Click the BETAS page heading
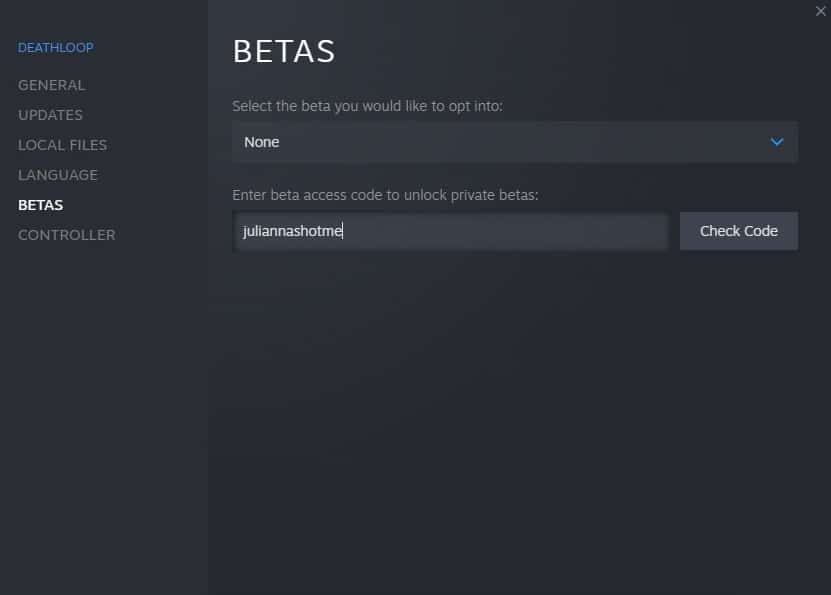The height and width of the screenshot is (595, 831). click(x=283, y=51)
